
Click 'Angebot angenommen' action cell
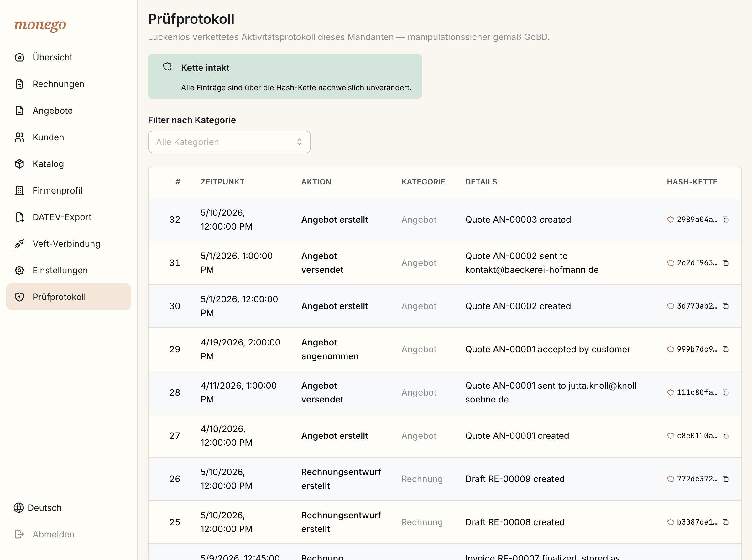point(330,349)
